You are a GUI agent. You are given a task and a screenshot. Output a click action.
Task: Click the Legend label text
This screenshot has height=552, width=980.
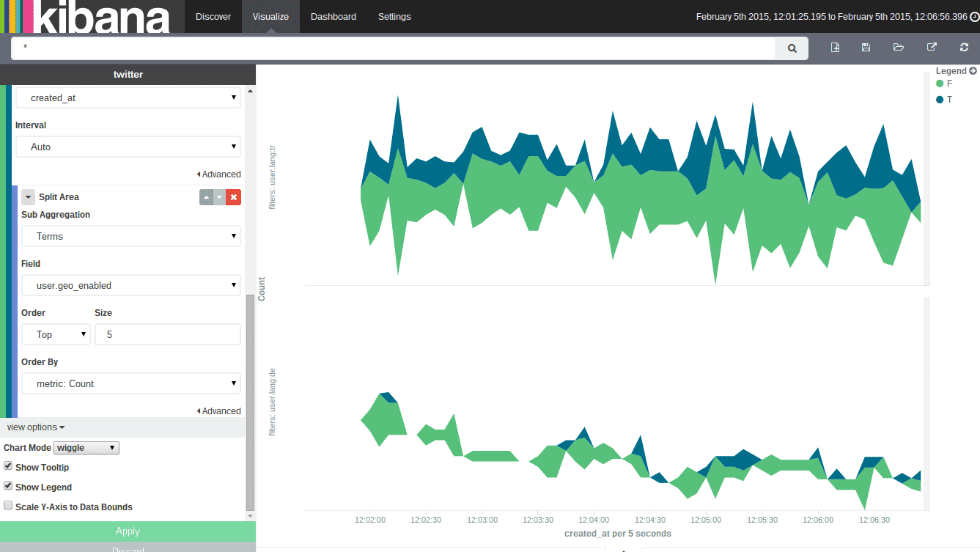pyautogui.click(x=951, y=71)
